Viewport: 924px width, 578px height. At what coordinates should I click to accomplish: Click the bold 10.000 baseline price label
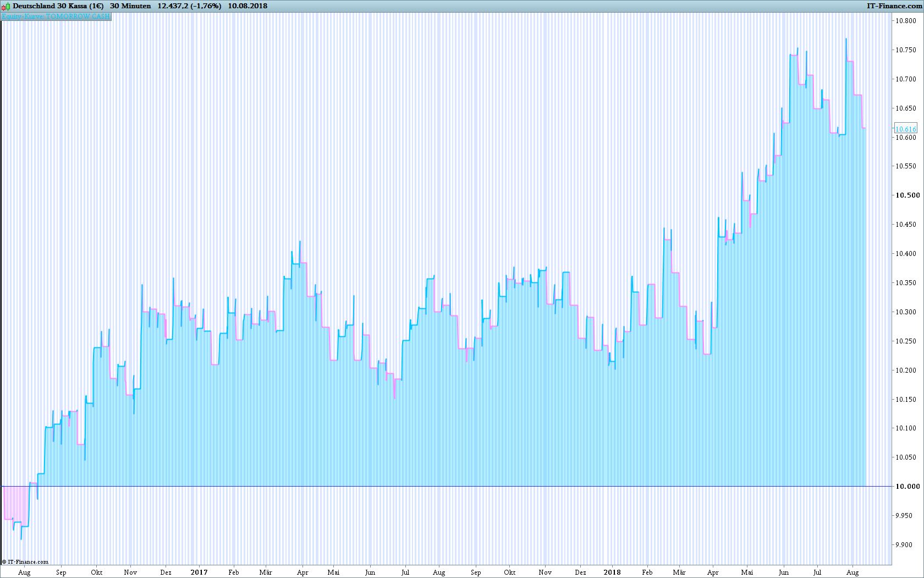point(908,487)
